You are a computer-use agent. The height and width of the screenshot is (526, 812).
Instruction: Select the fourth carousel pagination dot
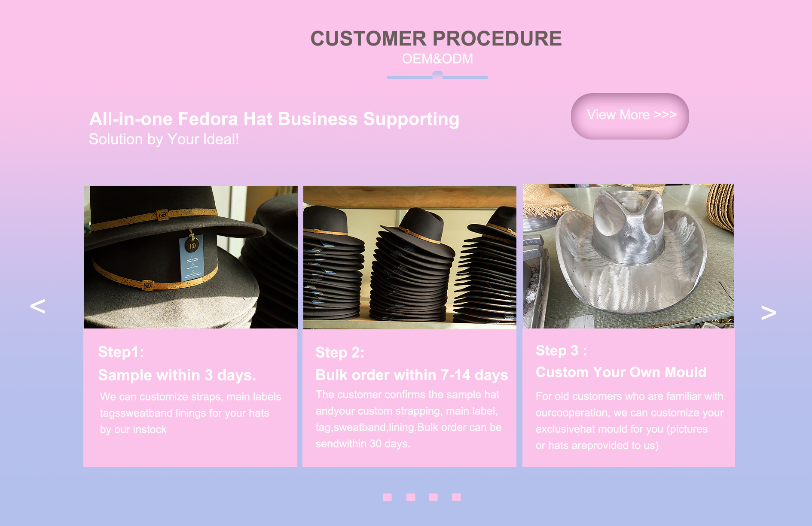(456, 497)
